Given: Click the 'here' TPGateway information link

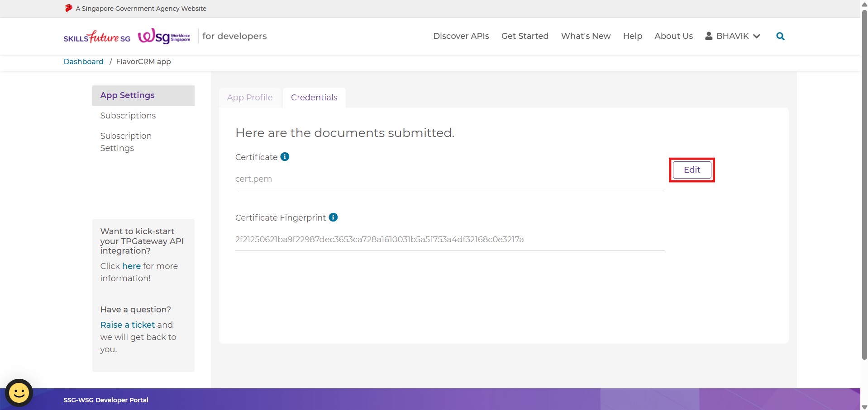Looking at the screenshot, I should (131, 266).
